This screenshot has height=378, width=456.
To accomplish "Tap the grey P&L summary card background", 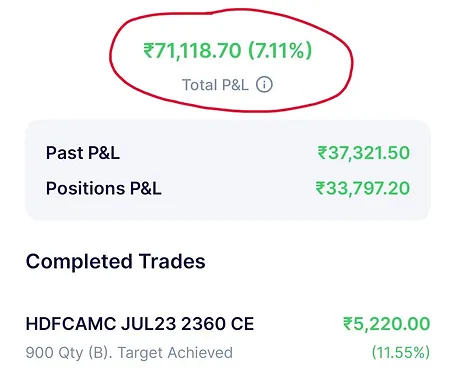I will pos(228,170).
